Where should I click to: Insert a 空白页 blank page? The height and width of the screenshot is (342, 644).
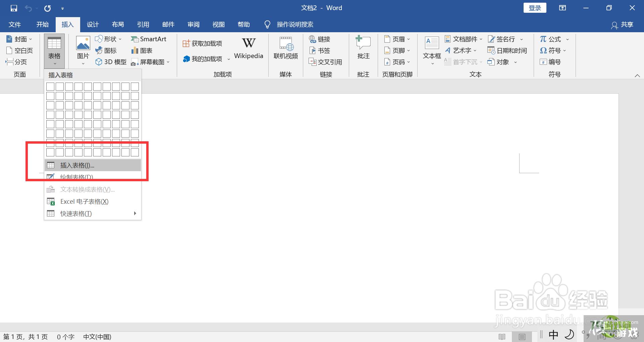[19, 51]
